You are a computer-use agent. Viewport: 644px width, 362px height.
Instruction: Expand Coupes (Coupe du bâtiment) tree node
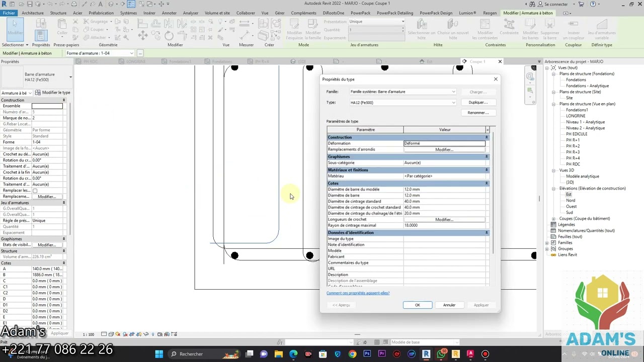point(553,219)
